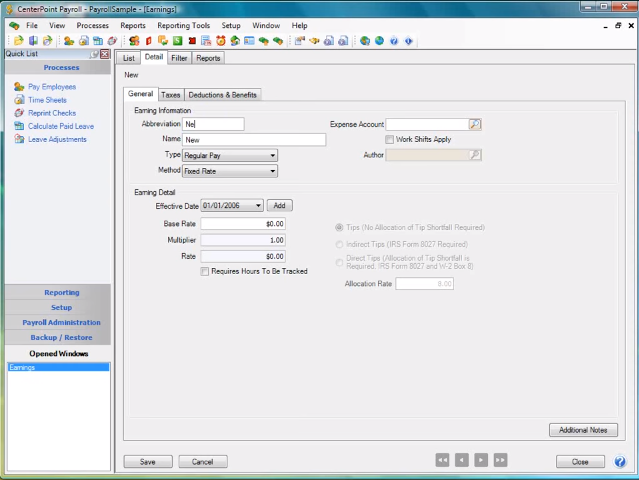
Task: Click the orange stacked windows toolbar icon
Action: tap(163, 40)
